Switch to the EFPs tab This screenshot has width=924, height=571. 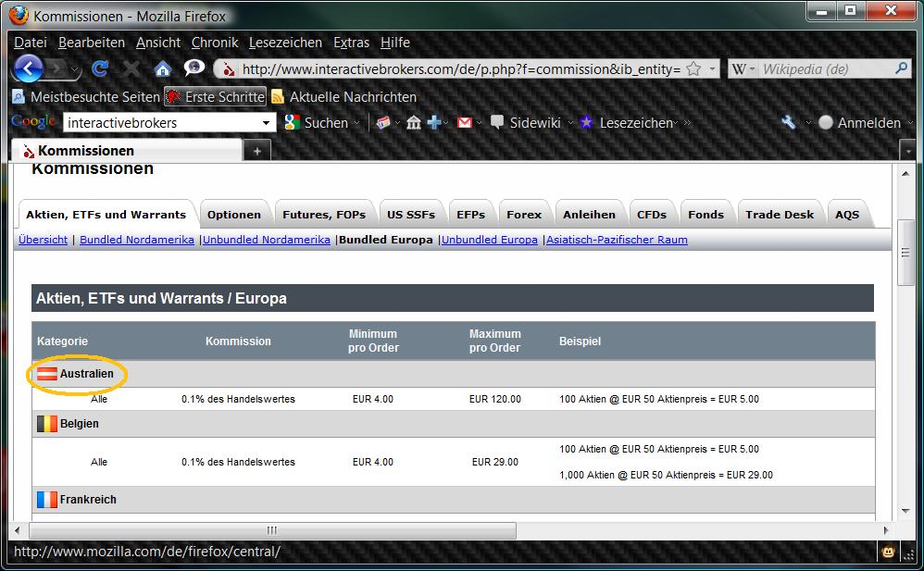click(x=471, y=215)
